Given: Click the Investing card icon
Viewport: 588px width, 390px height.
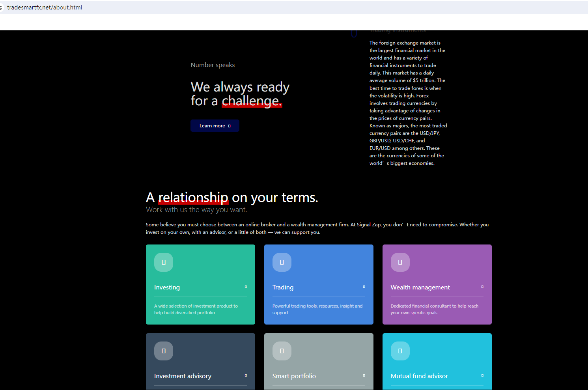Looking at the screenshot, I should point(164,262).
